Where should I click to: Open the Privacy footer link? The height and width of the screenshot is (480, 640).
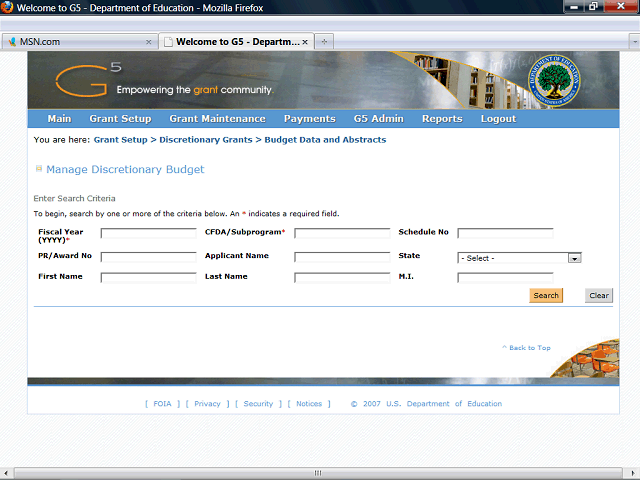(x=207, y=404)
